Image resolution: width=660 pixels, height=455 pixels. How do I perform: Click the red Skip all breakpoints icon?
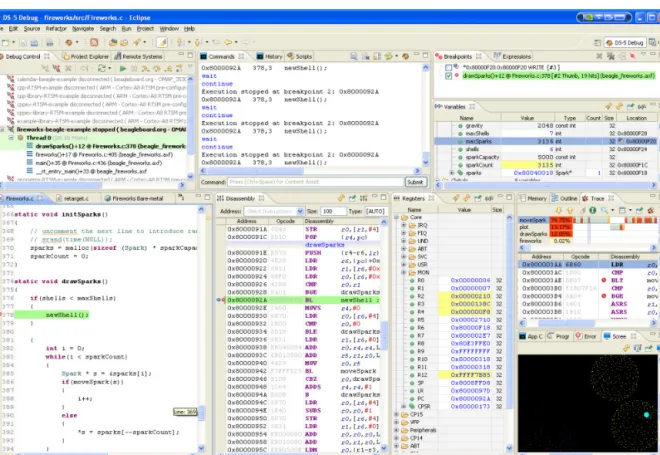point(632,56)
